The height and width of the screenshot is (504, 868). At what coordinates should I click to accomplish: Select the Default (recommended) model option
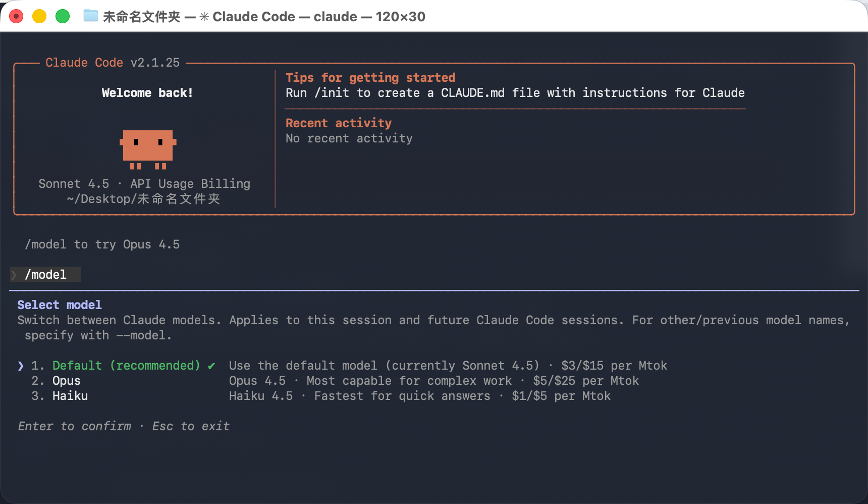pos(126,366)
